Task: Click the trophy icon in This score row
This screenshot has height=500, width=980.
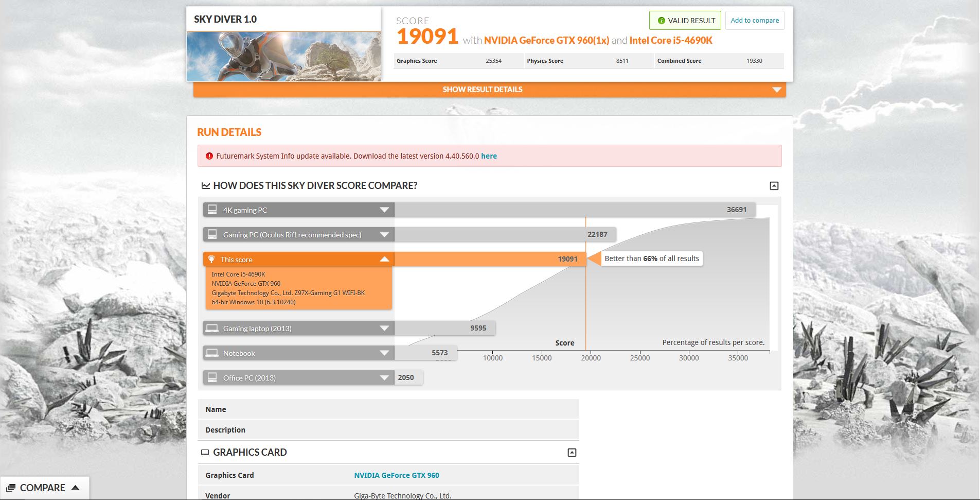Action: 211,260
